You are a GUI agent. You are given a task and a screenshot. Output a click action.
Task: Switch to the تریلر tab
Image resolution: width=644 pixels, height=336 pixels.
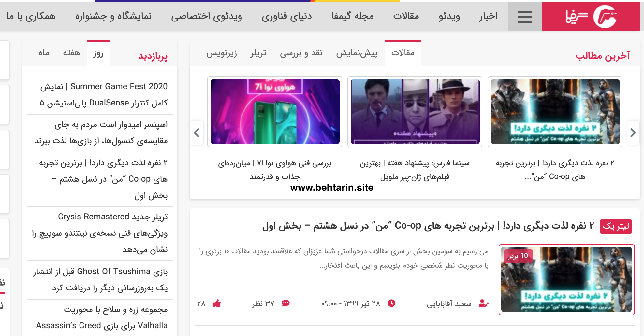258,53
